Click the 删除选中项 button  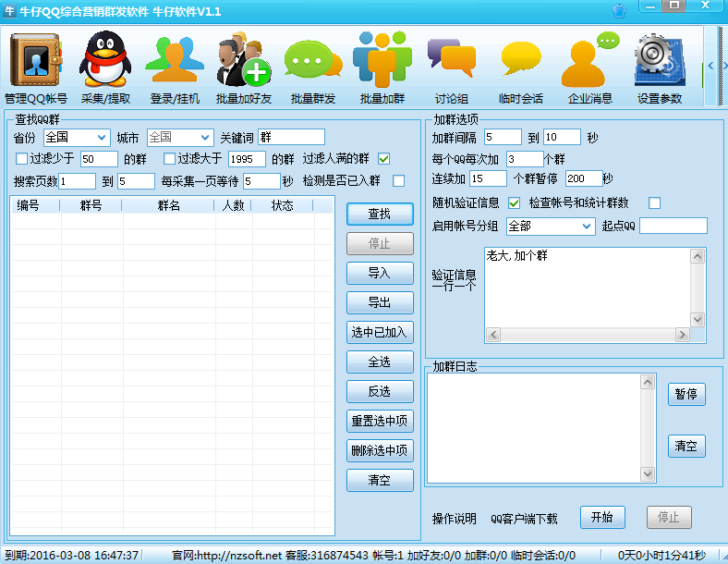click(380, 450)
